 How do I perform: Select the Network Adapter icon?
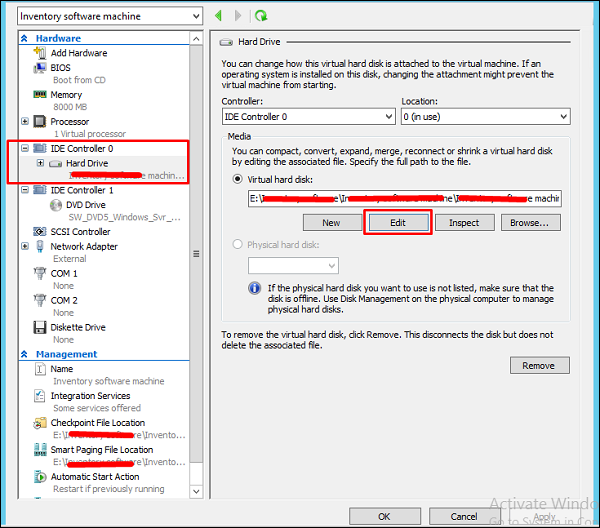40,246
